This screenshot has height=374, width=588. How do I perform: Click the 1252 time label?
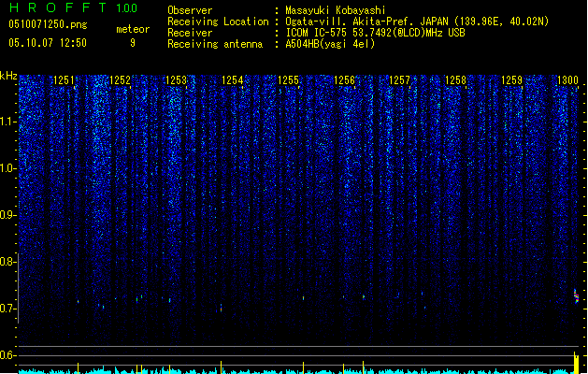click(120, 79)
